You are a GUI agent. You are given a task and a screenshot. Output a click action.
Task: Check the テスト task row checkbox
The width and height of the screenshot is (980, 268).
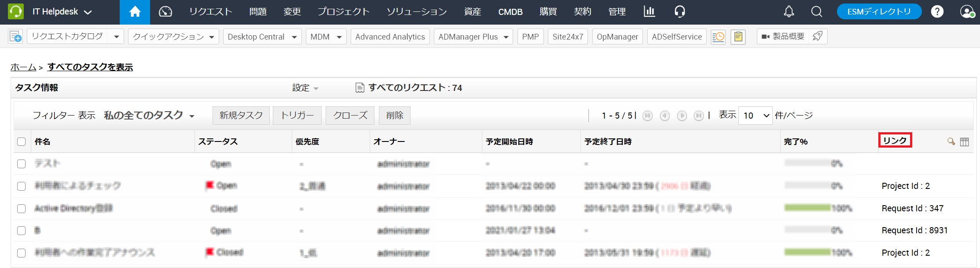click(21, 164)
